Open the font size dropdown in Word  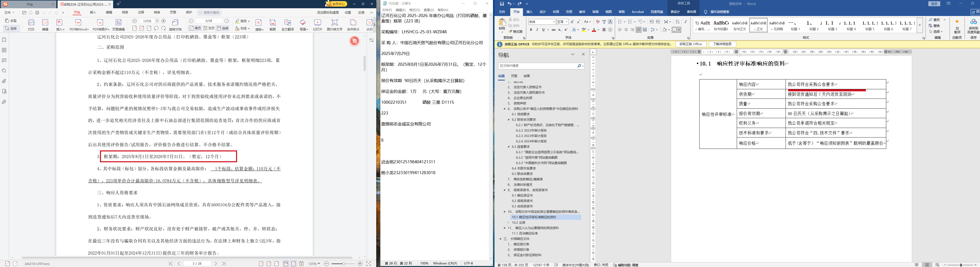pyautogui.click(x=567, y=22)
